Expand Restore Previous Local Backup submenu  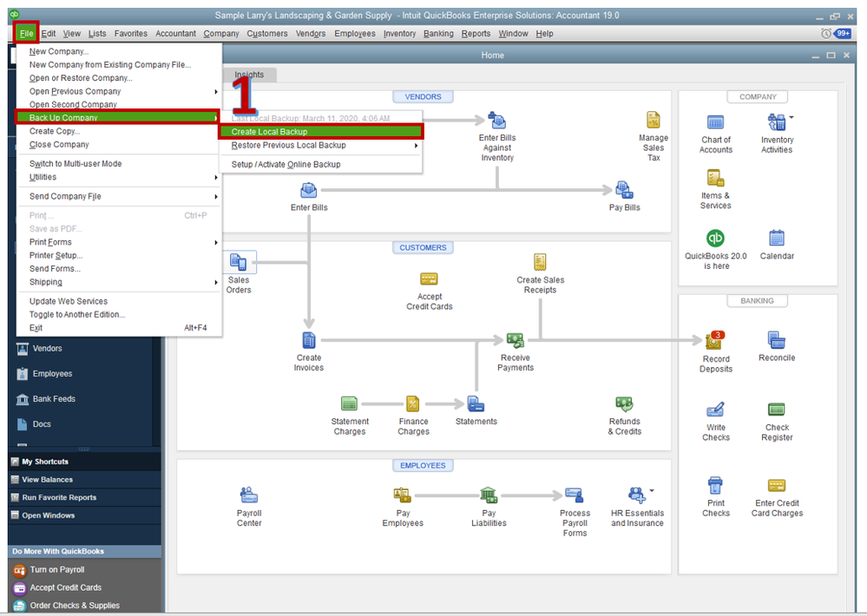pos(321,146)
